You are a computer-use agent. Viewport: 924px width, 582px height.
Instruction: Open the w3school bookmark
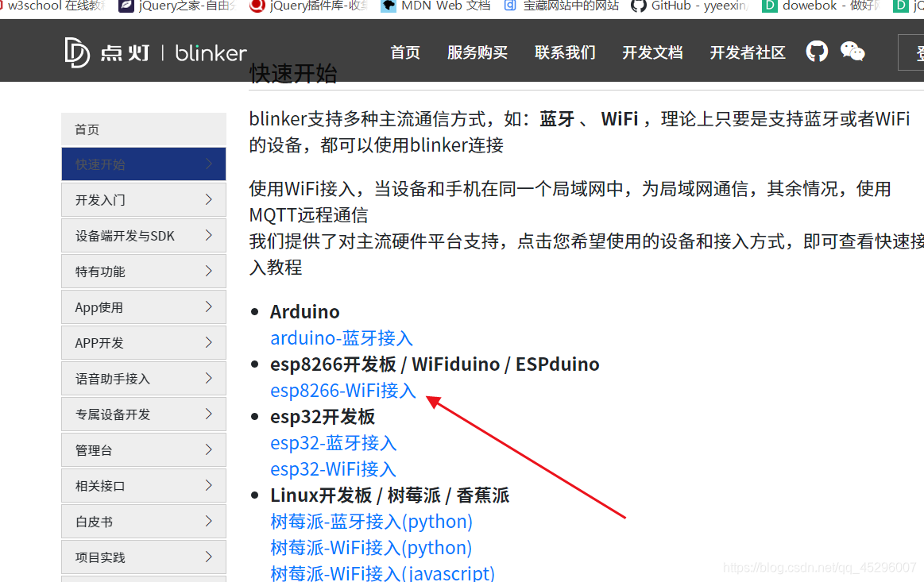53,6
